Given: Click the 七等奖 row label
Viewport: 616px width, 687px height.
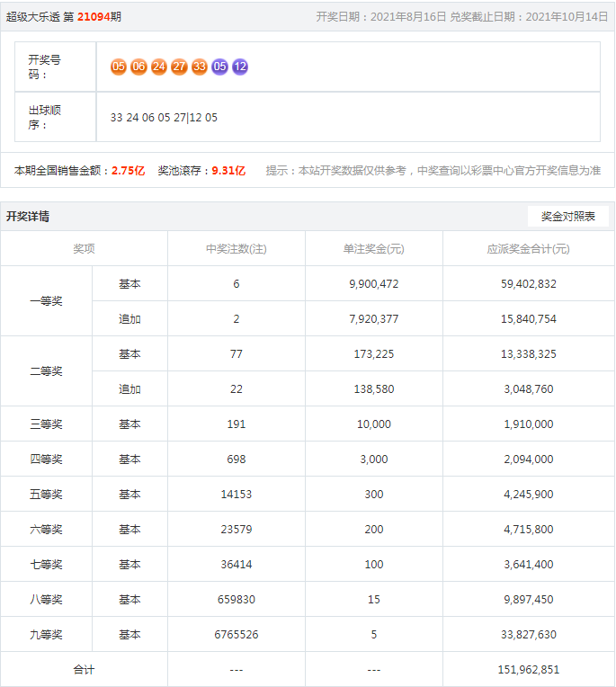Looking at the screenshot, I should point(47,564).
